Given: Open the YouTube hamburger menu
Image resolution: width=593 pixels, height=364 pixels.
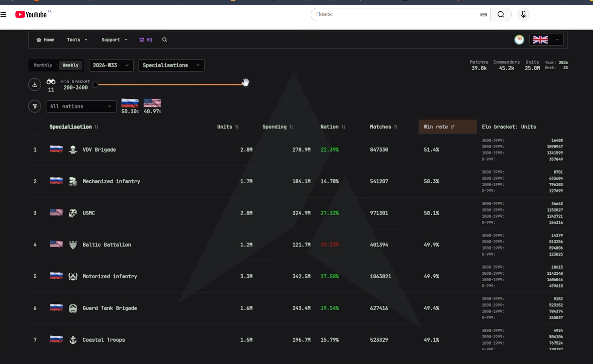Looking at the screenshot, I should [3, 14].
